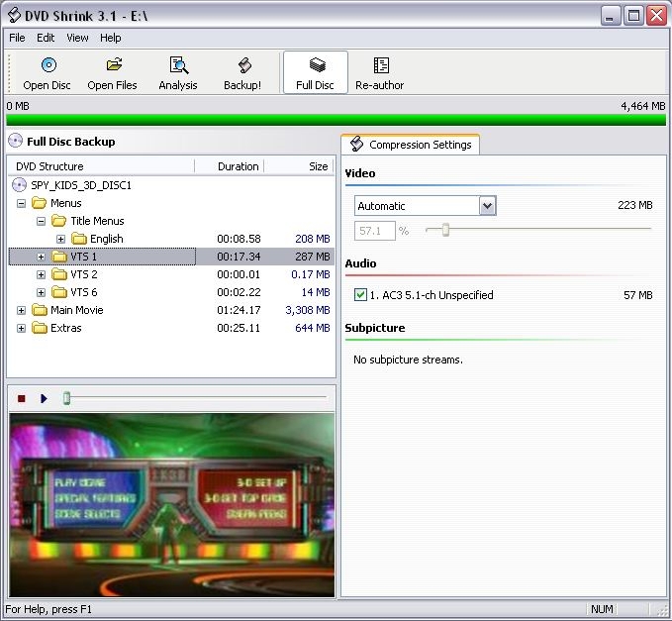Click the Open Disc toolbar icon
Image resolution: width=672 pixels, height=621 pixels.
(48, 64)
